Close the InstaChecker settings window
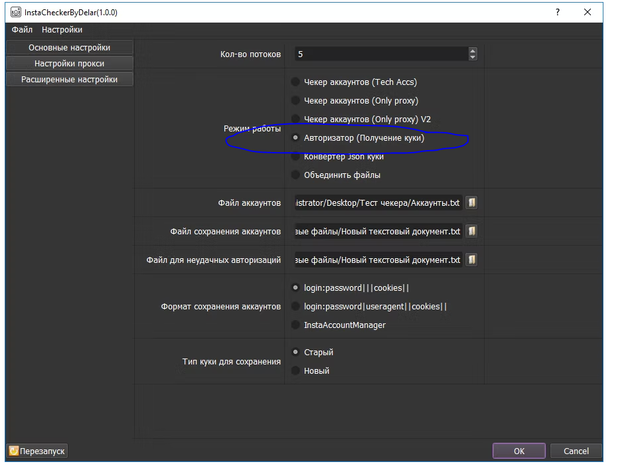The height and width of the screenshot is (476, 640). tap(587, 12)
